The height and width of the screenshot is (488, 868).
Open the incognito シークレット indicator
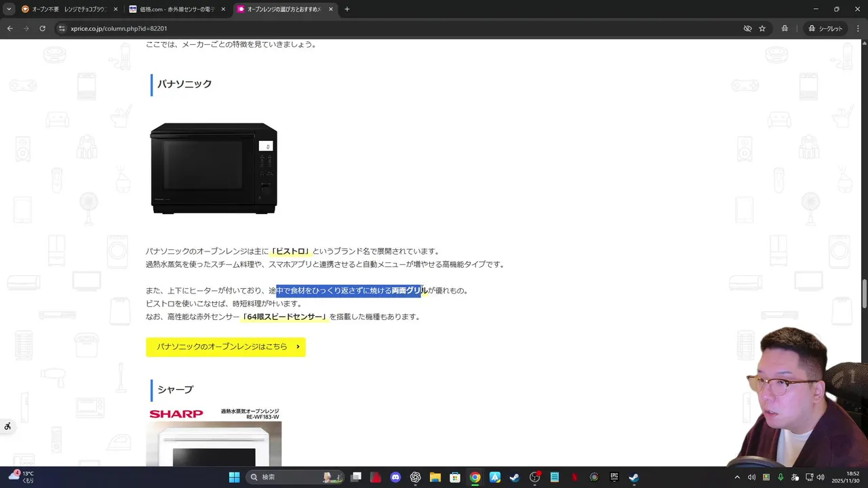825,28
